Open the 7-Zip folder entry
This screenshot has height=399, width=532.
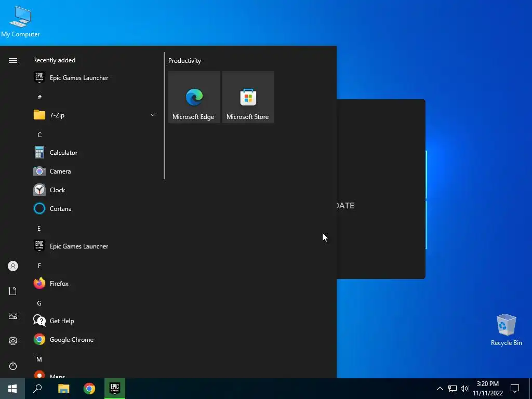tap(95, 115)
